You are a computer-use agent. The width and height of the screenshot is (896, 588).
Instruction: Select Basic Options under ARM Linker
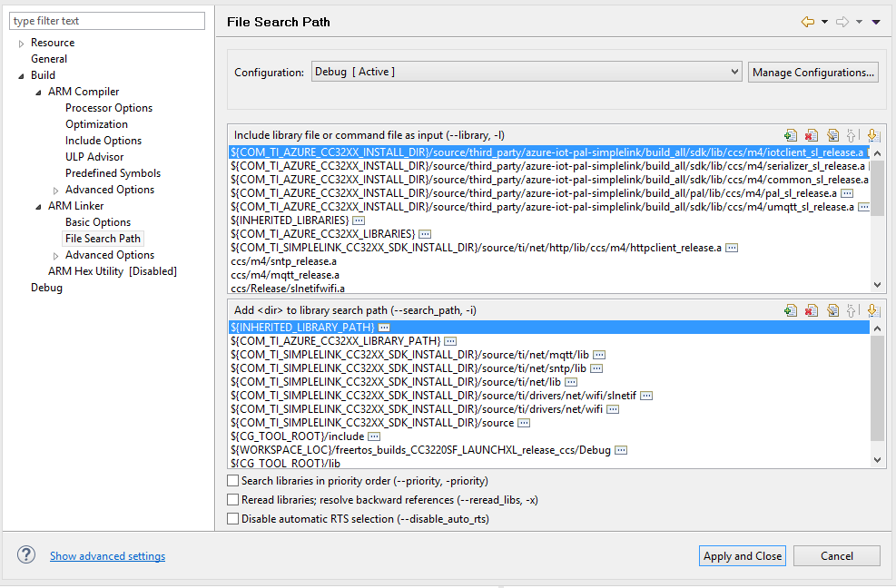[x=98, y=222]
